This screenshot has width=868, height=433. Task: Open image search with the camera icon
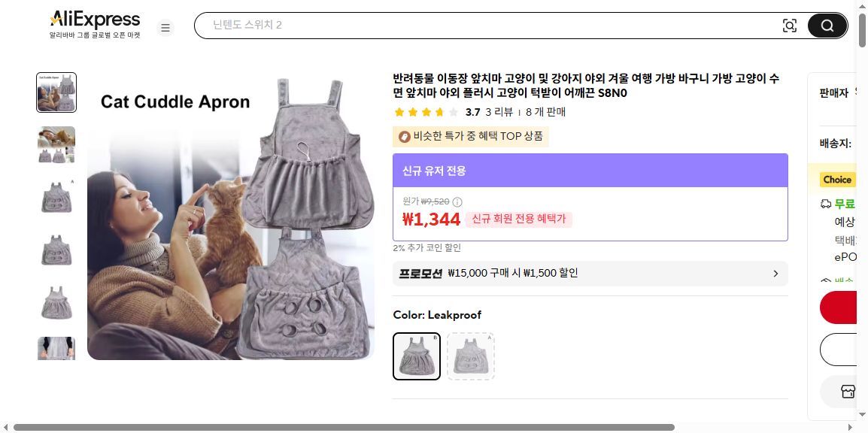click(790, 25)
